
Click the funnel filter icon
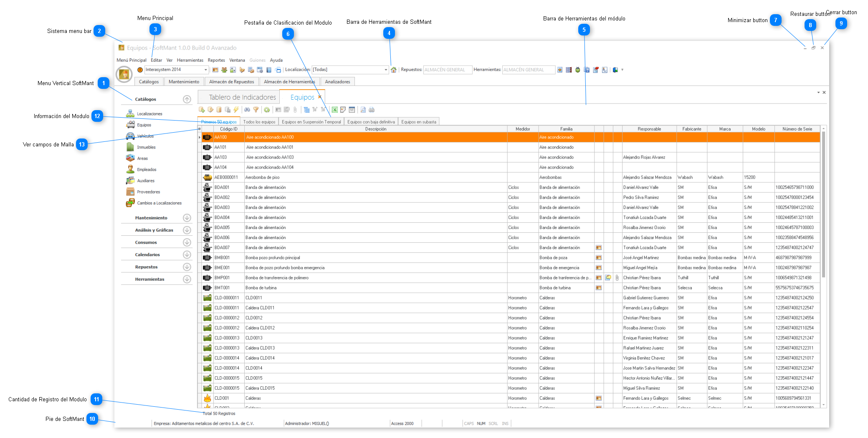coord(256,110)
